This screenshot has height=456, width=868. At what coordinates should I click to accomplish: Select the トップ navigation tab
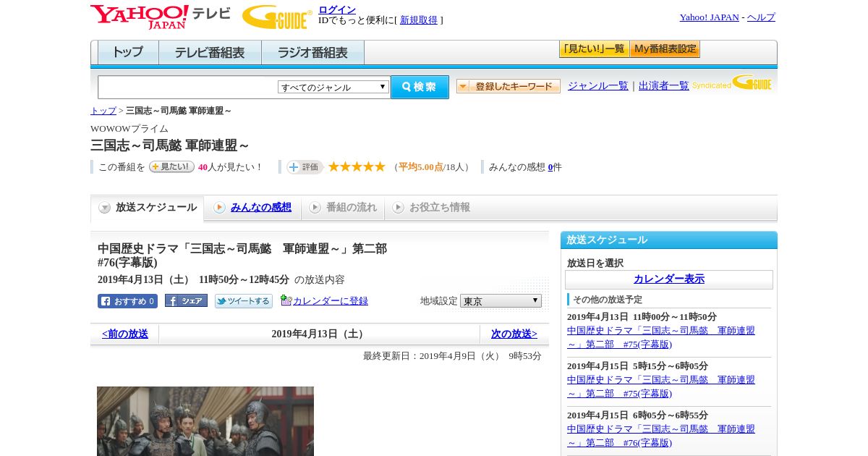pyautogui.click(x=128, y=53)
